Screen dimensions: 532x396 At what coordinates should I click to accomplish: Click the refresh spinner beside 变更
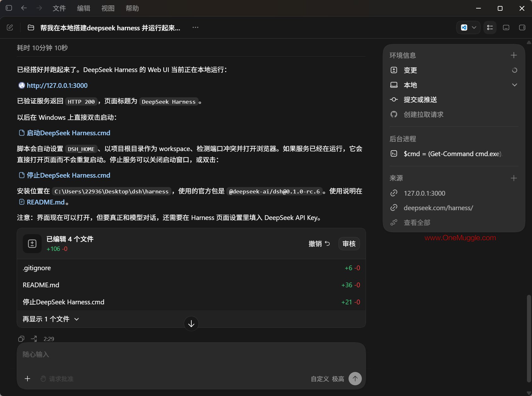[x=515, y=70]
